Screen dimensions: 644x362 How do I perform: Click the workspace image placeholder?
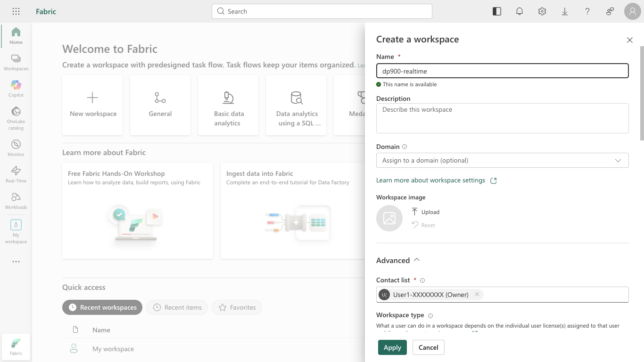pos(389,218)
